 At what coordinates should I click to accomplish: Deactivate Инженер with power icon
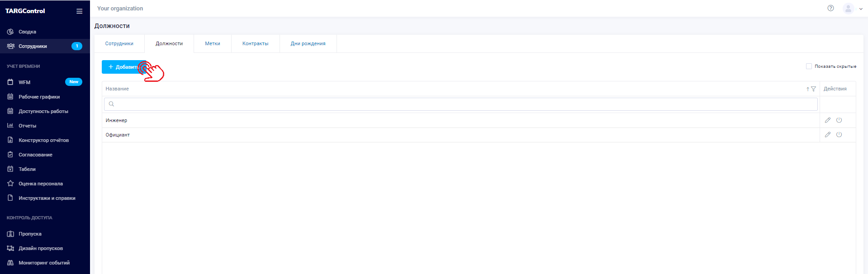coord(839,120)
